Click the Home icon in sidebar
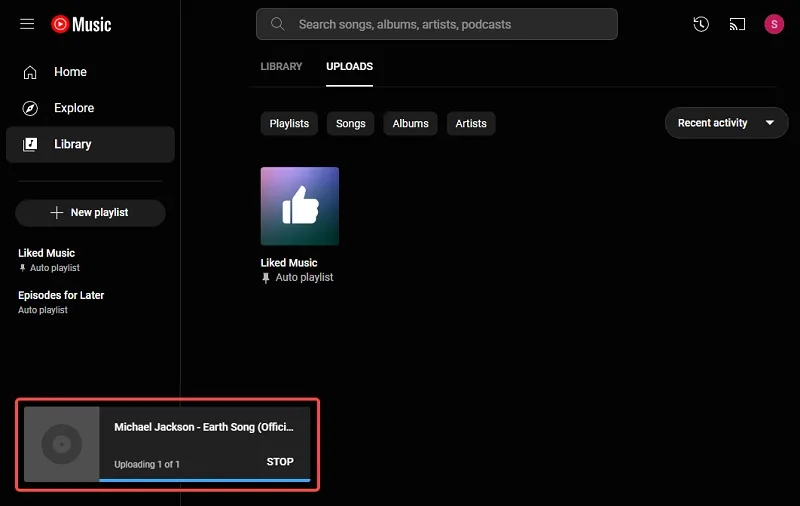Screen dimensions: 800x506 (x=30, y=72)
